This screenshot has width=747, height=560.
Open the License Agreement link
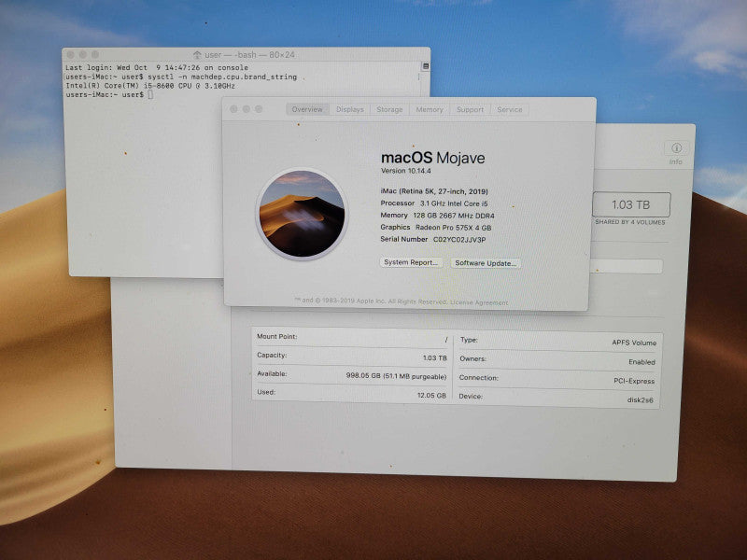click(479, 302)
